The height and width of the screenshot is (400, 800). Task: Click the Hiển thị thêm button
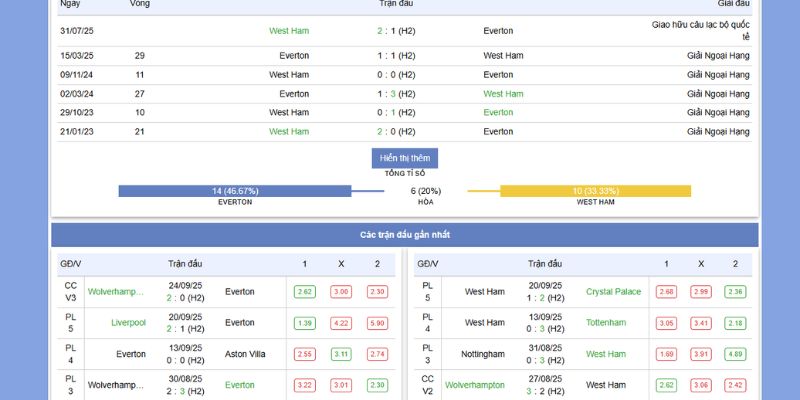[405, 158]
